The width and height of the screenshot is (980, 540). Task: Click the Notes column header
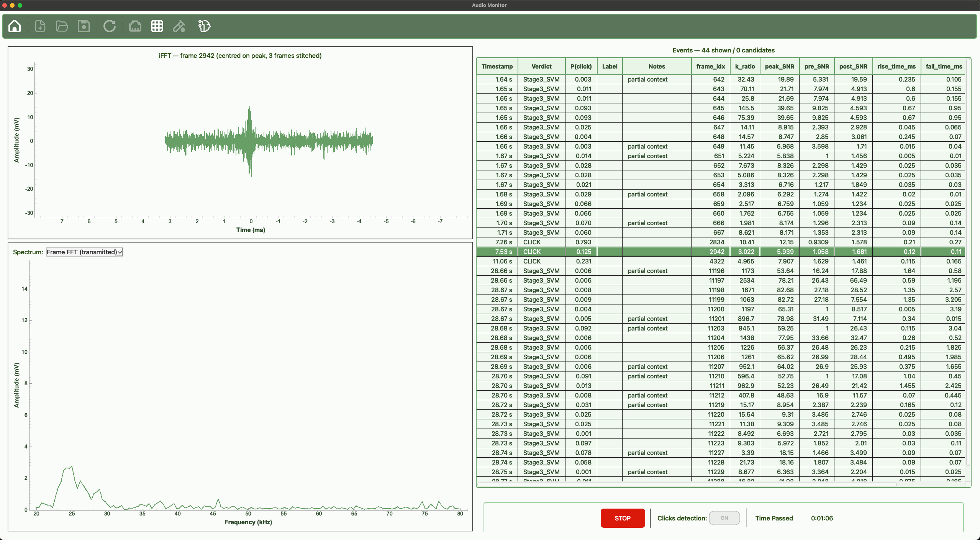657,66
